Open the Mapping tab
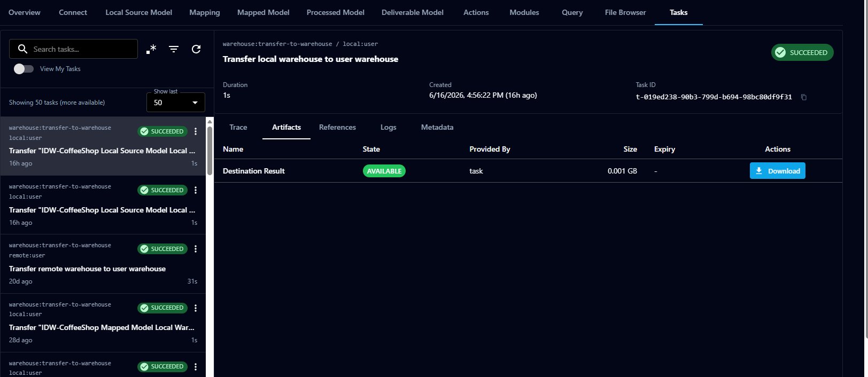This screenshot has width=868, height=377. (205, 12)
